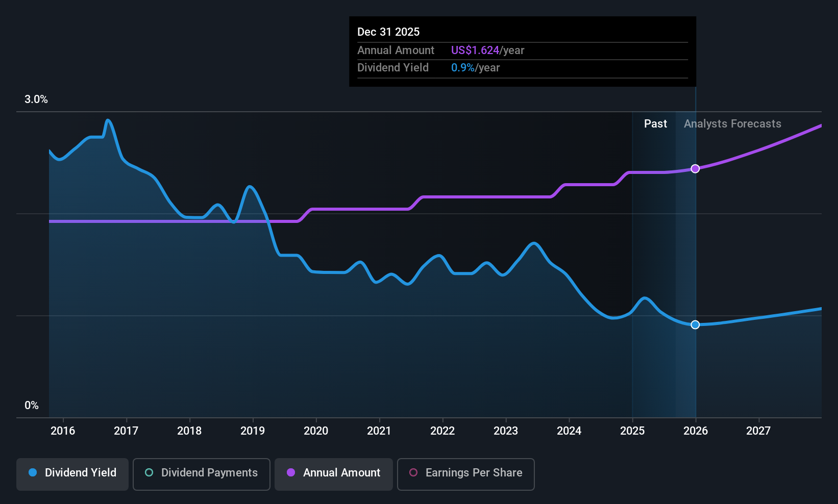This screenshot has width=838, height=504.
Task: Click the blue Dividend Yield data point marker
Action: [695, 325]
